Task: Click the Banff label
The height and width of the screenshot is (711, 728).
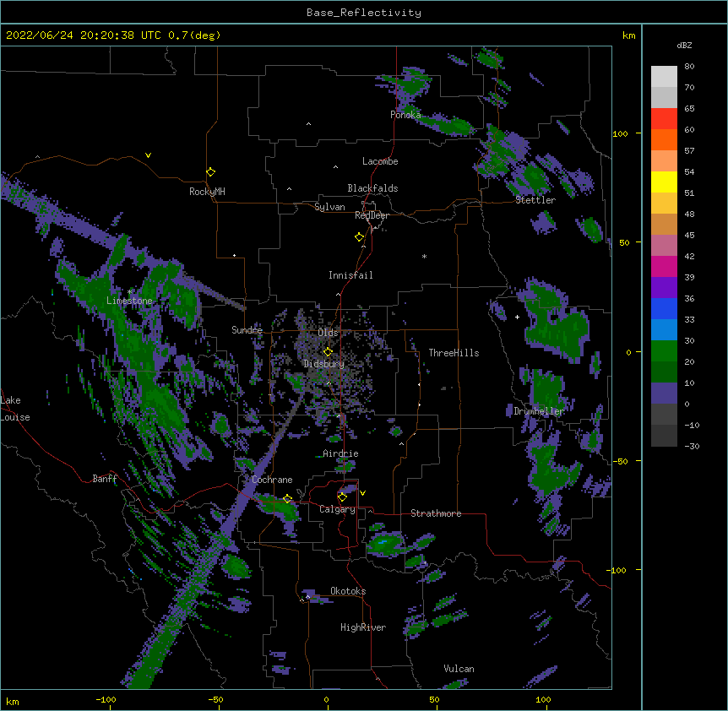Action: coord(105,479)
